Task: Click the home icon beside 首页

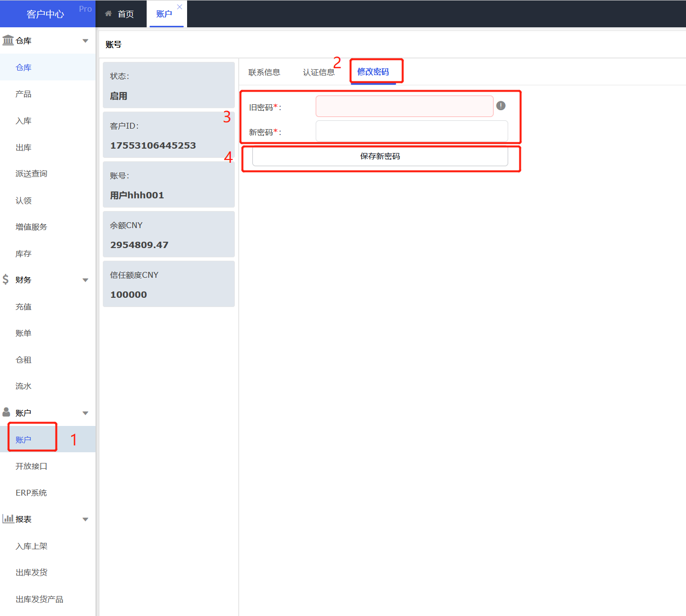Action: click(108, 14)
